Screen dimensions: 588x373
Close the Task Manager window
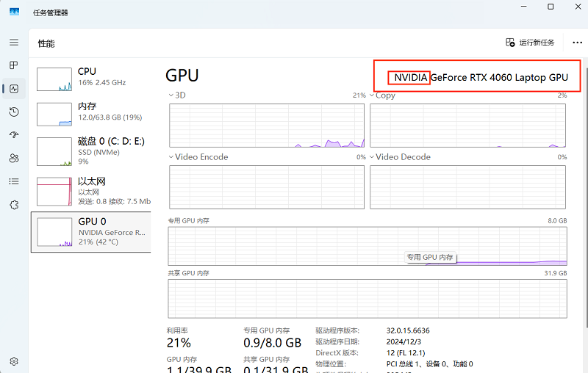[578, 7]
